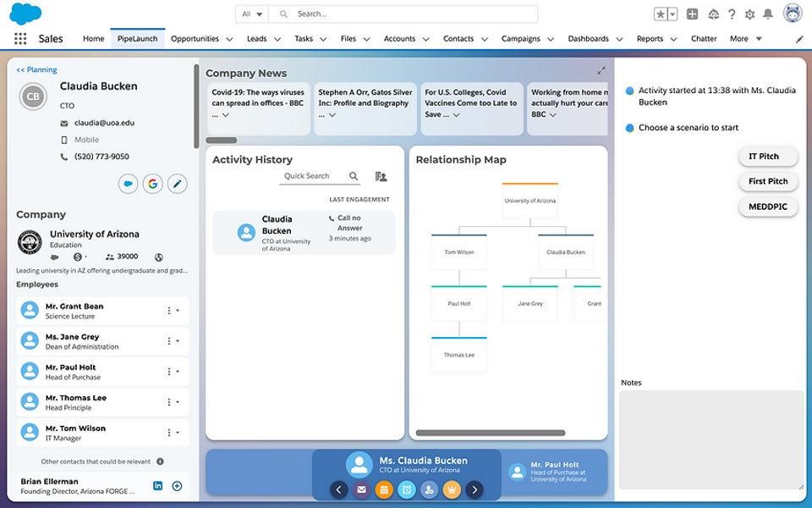Viewport: 812px width, 508px height.
Task: Open the search scope 'All' dropdown
Action: 251,14
